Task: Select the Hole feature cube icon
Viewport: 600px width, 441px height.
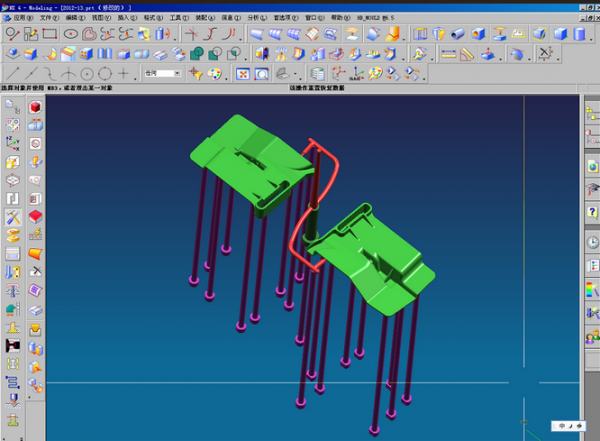Action: click(x=478, y=34)
